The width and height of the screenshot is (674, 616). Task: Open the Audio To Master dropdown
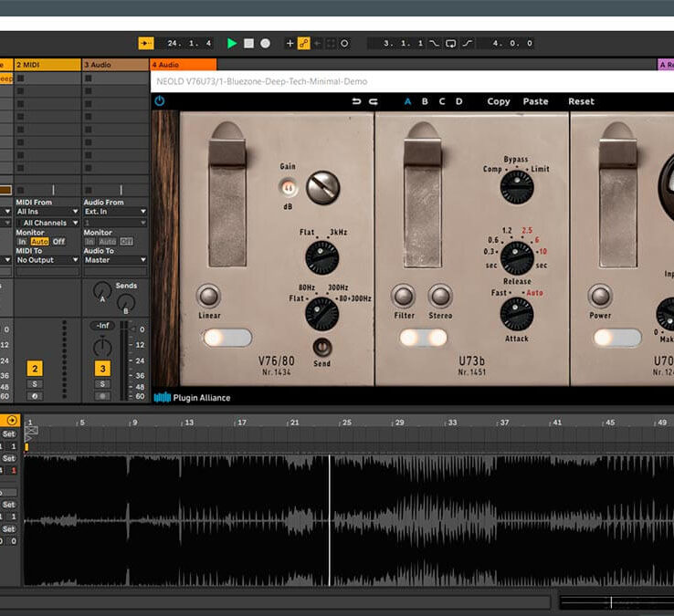coord(115,260)
